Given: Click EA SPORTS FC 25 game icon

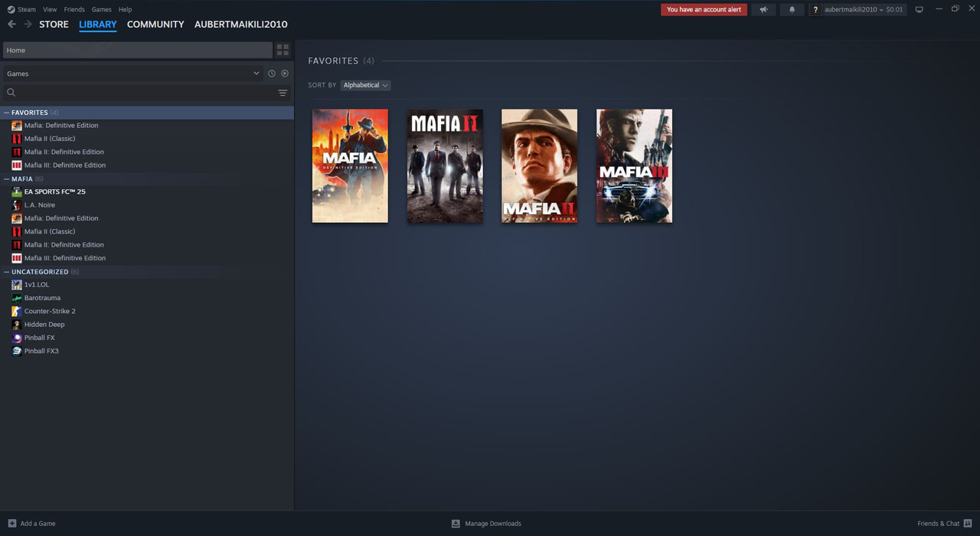Looking at the screenshot, I should point(17,191).
